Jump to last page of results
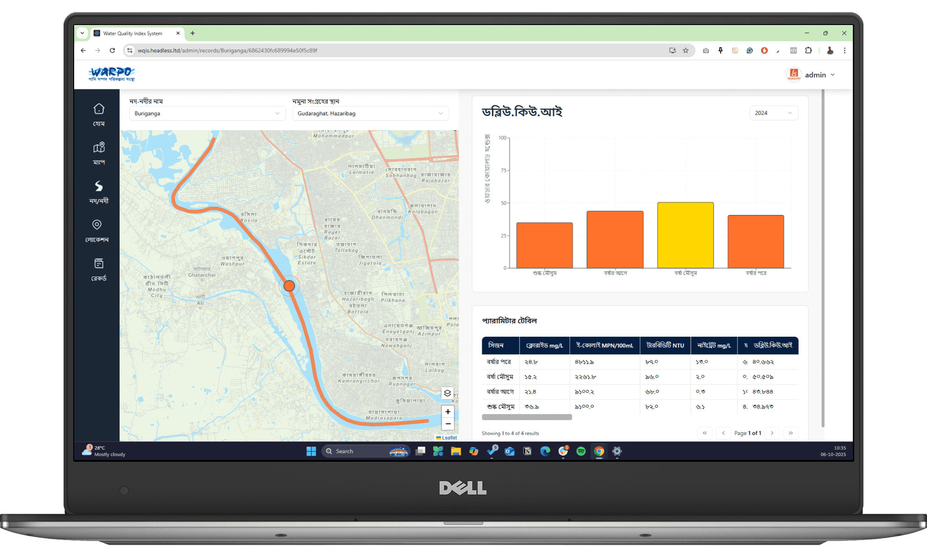The width and height of the screenshot is (927, 560). pyautogui.click(x=791, y=433)
